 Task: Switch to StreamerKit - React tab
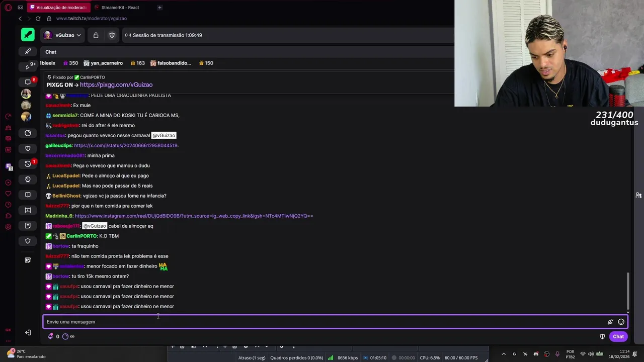(x=121, y=8)
